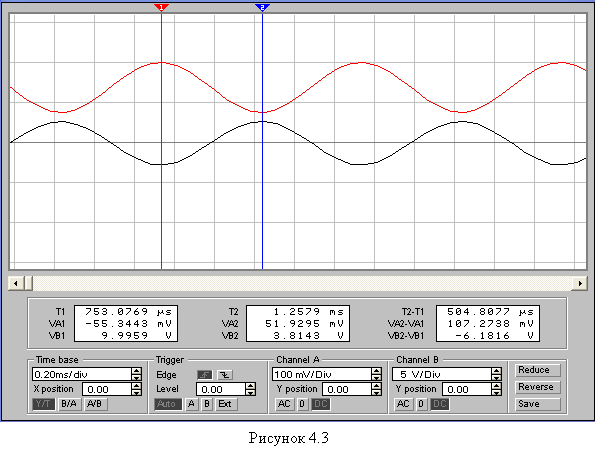Select A/B display mode
The width and height of the screenshot is (596, 451).
95,404
